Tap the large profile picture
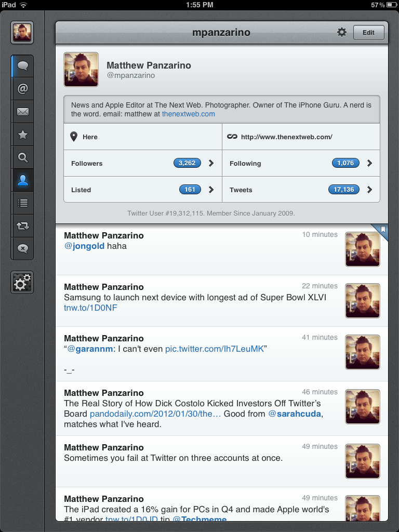The height and width of the screenshot is (532, 399). point(81,70)
